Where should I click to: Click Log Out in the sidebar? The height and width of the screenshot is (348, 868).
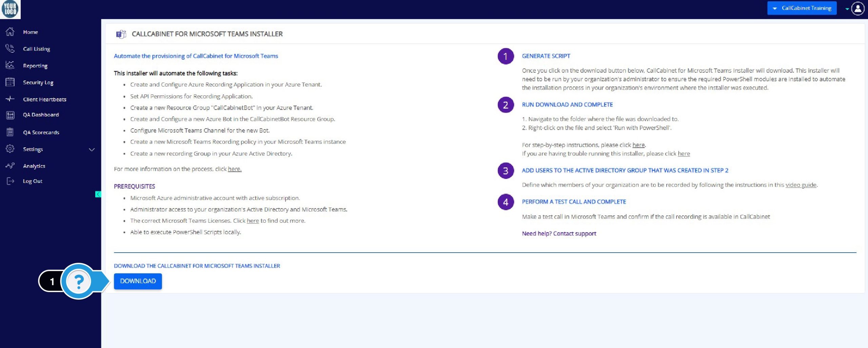click(x=33, y=181)
